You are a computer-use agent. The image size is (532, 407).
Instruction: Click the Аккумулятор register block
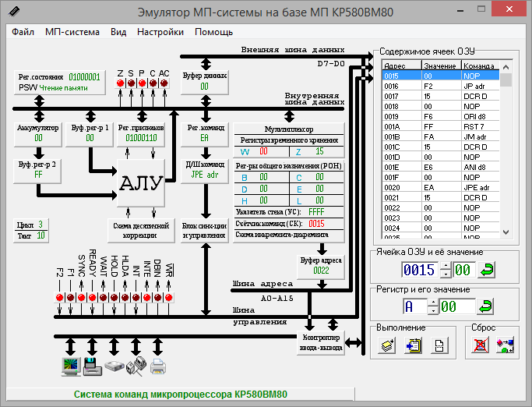click(x=38, y=134)
